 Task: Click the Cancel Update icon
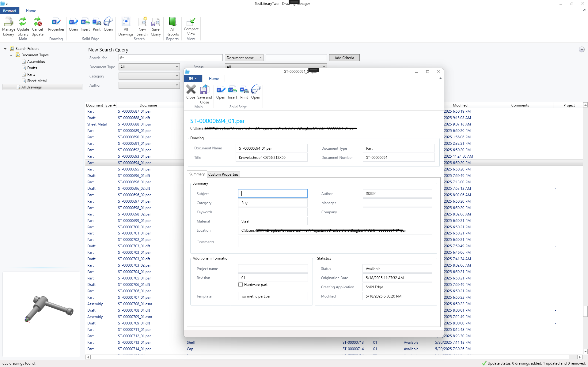click(37, 27)
